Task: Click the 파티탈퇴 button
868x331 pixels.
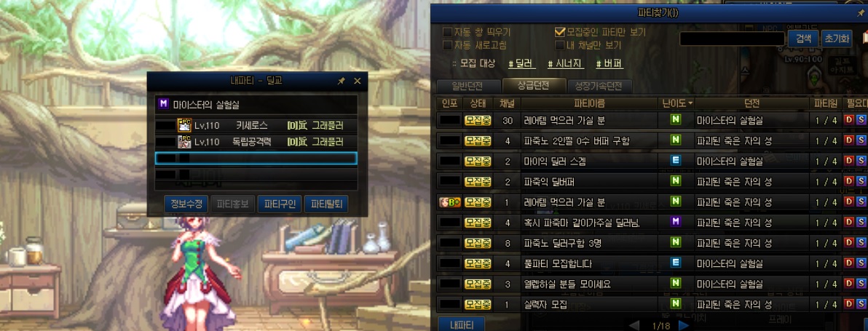Action: click(x=326, y=204)
